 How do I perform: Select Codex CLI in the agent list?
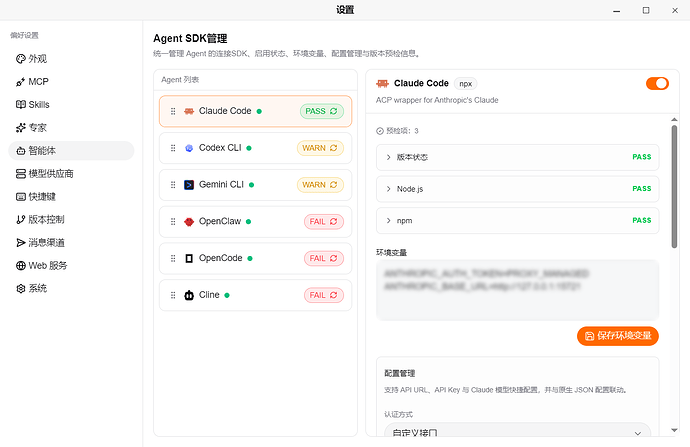(x=255, y=148)
